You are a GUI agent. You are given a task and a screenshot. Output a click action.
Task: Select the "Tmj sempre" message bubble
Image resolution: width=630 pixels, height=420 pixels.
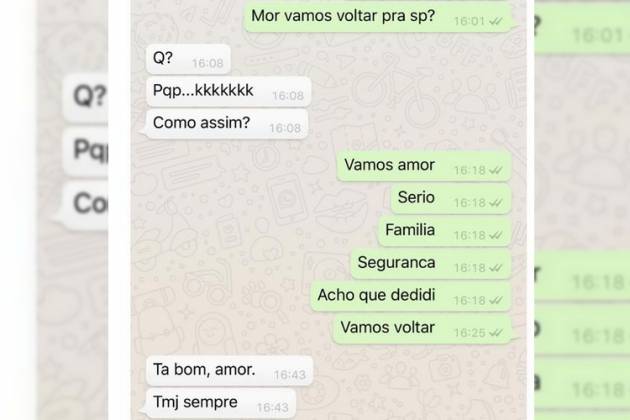(x=220, y=403)
